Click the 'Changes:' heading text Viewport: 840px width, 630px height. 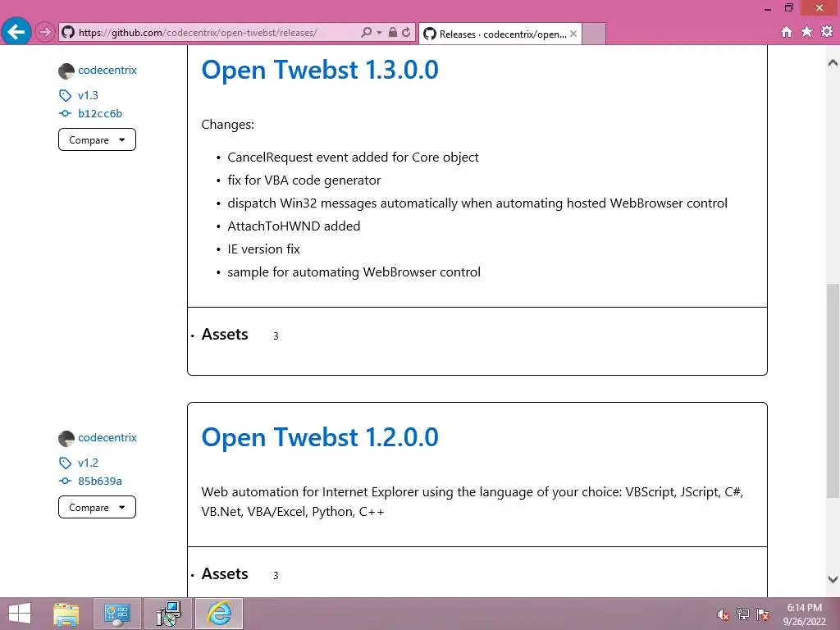[x=228, y=125]
